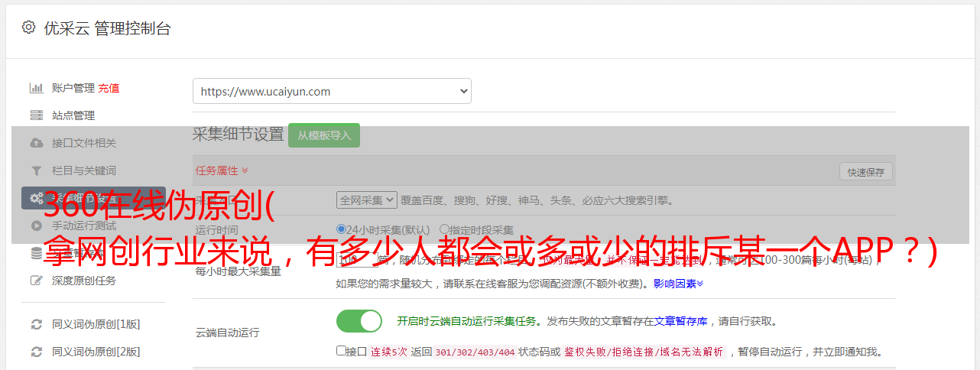
Task: Click the server icon for 站点管理
Action: [x=36, y=115]
